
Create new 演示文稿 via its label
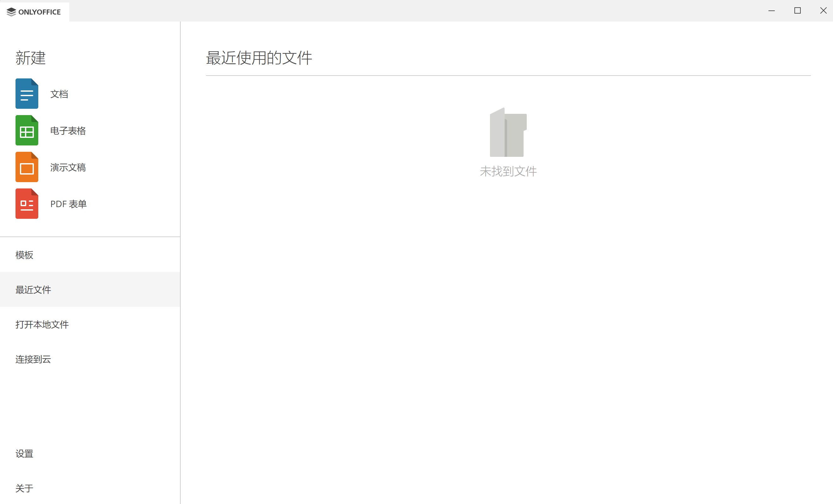click(68, 167)
